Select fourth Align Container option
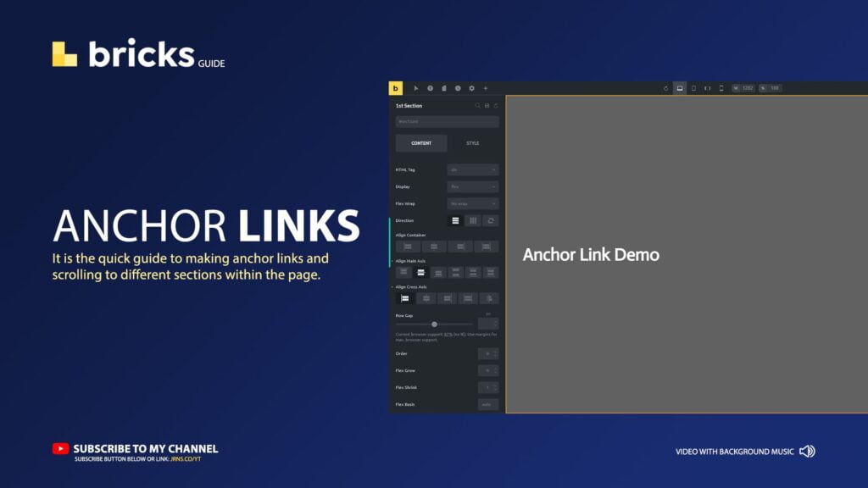The width and height of the screenshot is (868, 488). 486,247
